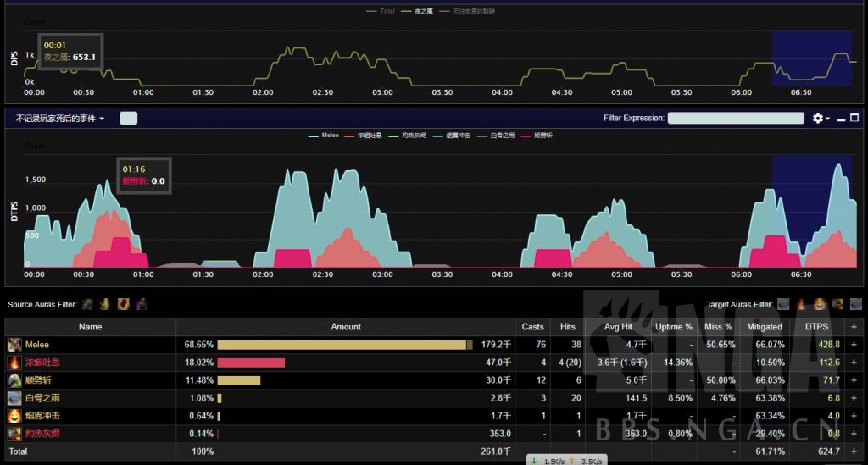868x465 pixels.
Task: Expand the Total row with plus
Action: (x=854, y=451)
